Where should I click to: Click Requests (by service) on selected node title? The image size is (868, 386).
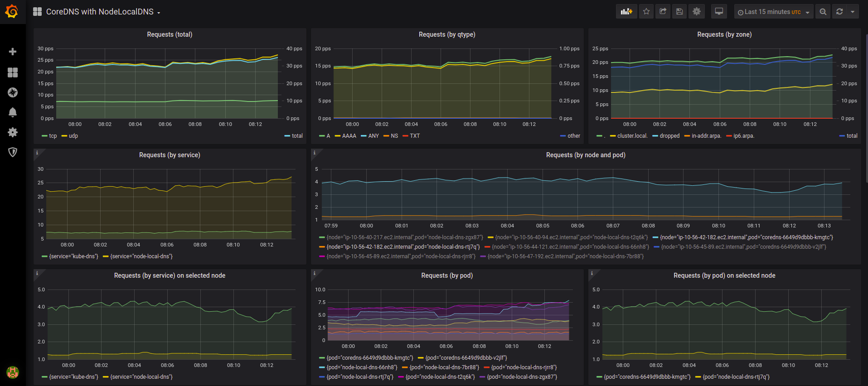click(x=170, y=275)
